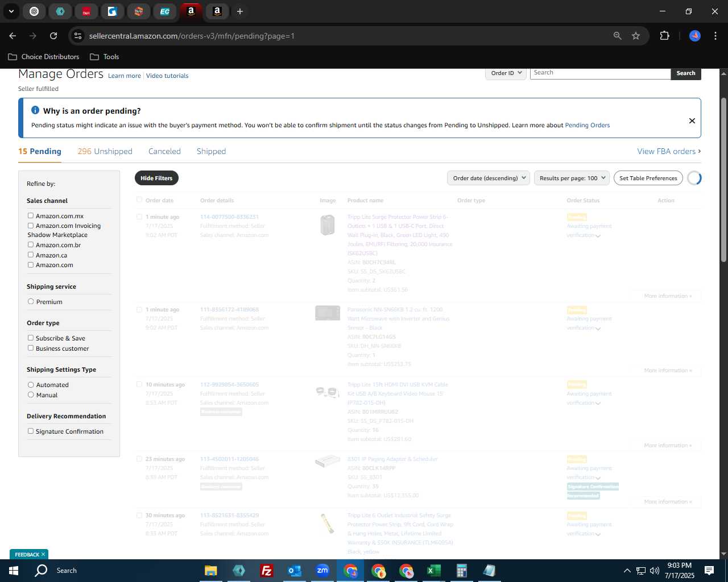This screenshot has width=728, height=582.
Task: Open Chrome's three-dot menu
Action: coord(715,36)
